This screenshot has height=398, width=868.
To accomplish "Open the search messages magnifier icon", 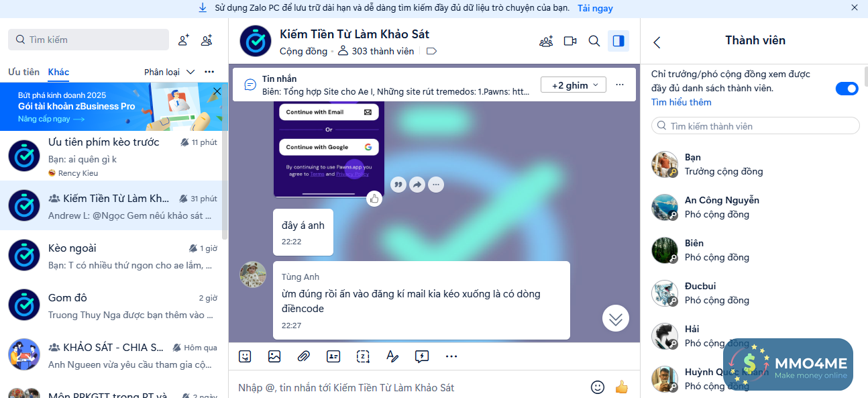I will (594, 41).
